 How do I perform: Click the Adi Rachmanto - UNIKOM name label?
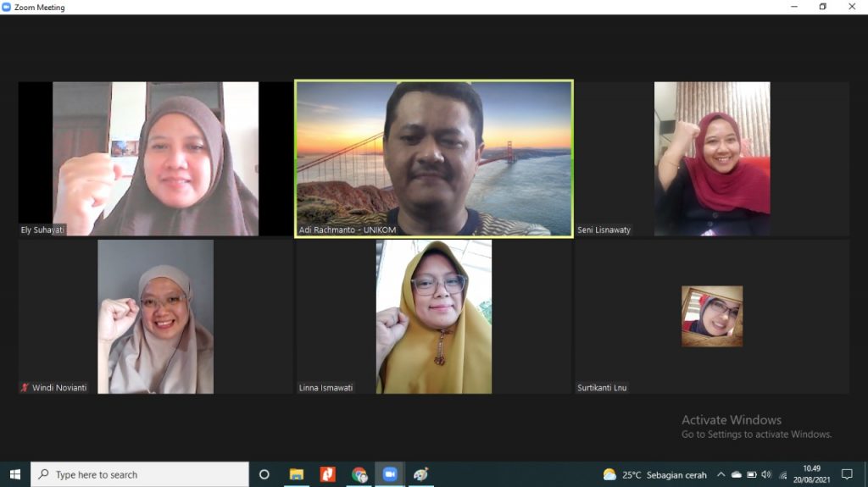pos(348,230)
